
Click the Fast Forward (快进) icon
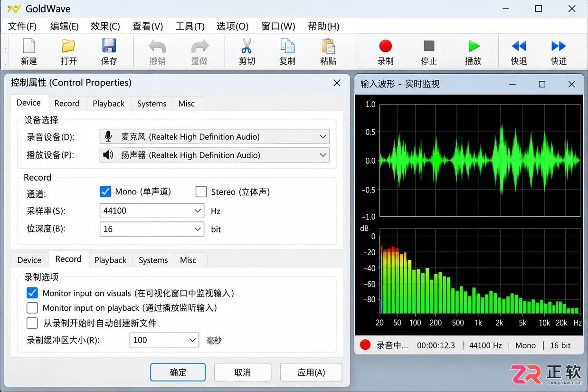coord(559,46)
